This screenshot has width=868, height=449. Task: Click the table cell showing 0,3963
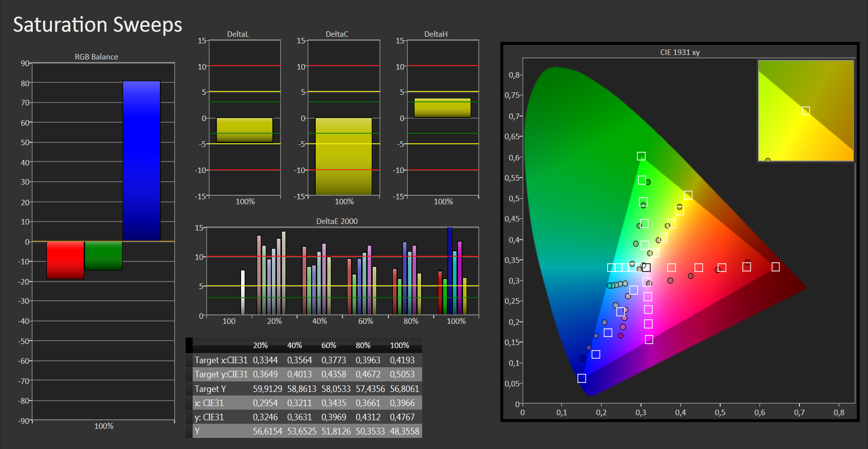(x=368, y=360)
